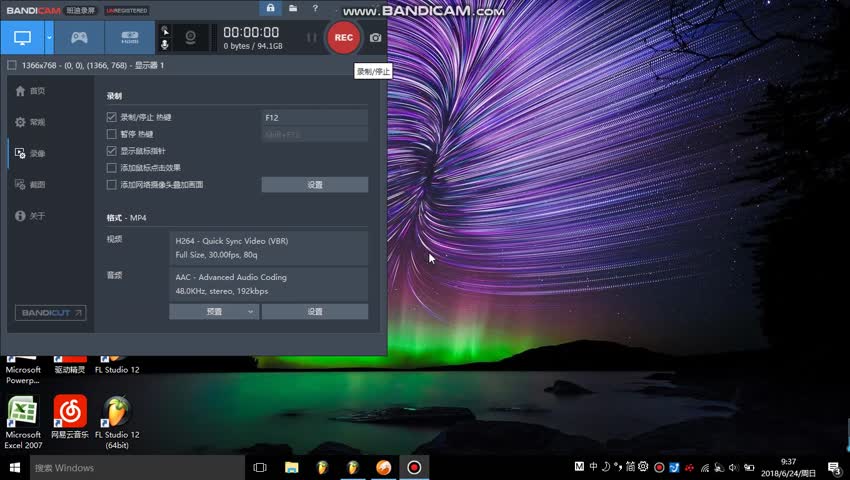Screen dimensions: 850x480
Task: Switch to Bandicam taskbar icon
Action: [x=414, y=467]
